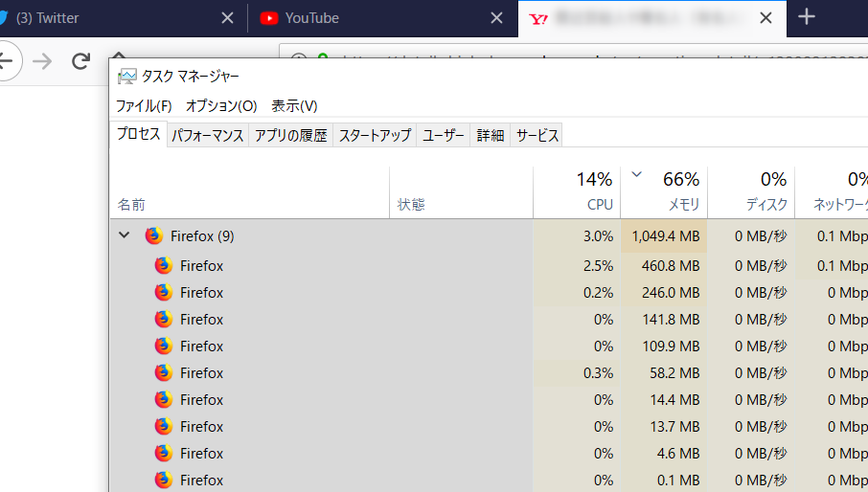Click the 1,049.4 MB memory cell

[664, 236]
